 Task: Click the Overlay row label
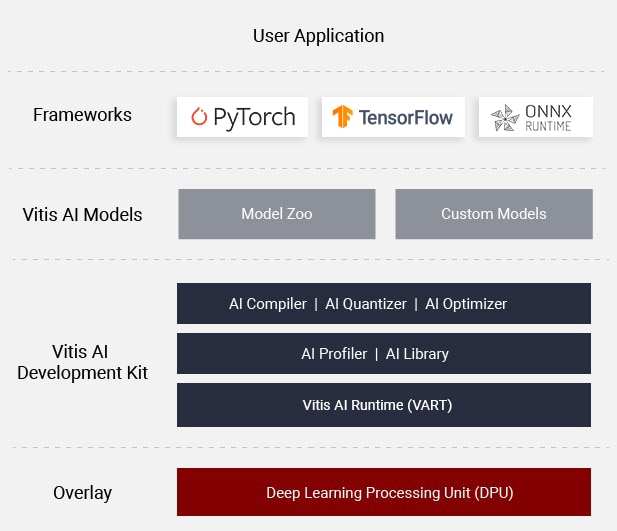click(82, 493)
